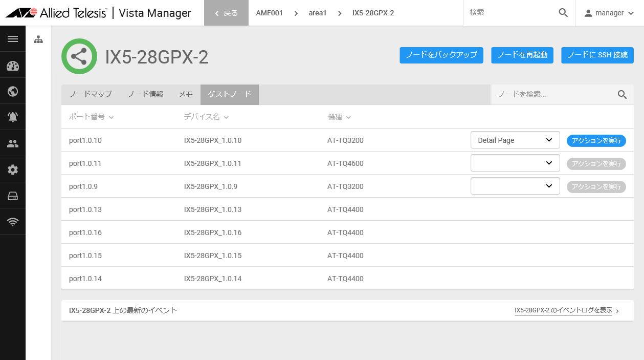Run アクションを実行 for port1.0.10
The height and width of the screenshot is (360, 644).
596,140
